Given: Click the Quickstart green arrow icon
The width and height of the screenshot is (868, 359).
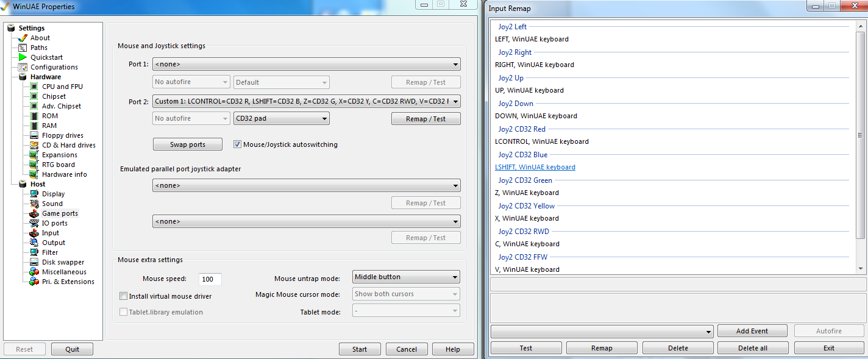Looking at the screenshot, I should point(23,57).
